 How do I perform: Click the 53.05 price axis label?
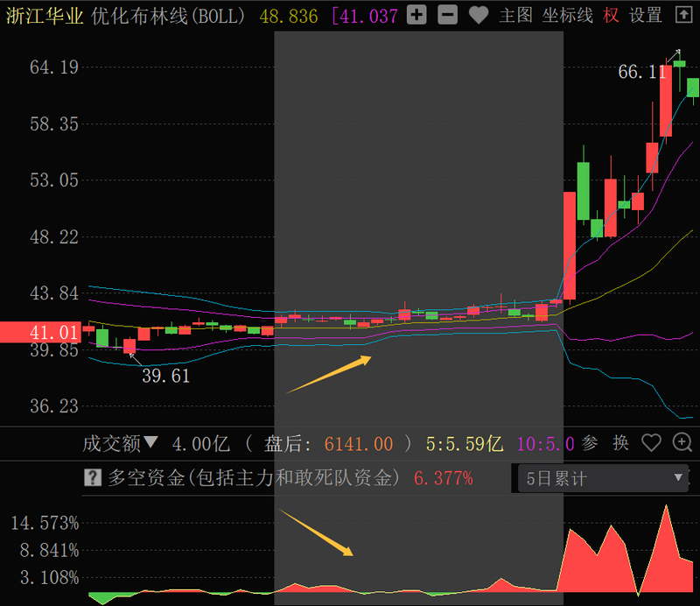pos(54,180)
